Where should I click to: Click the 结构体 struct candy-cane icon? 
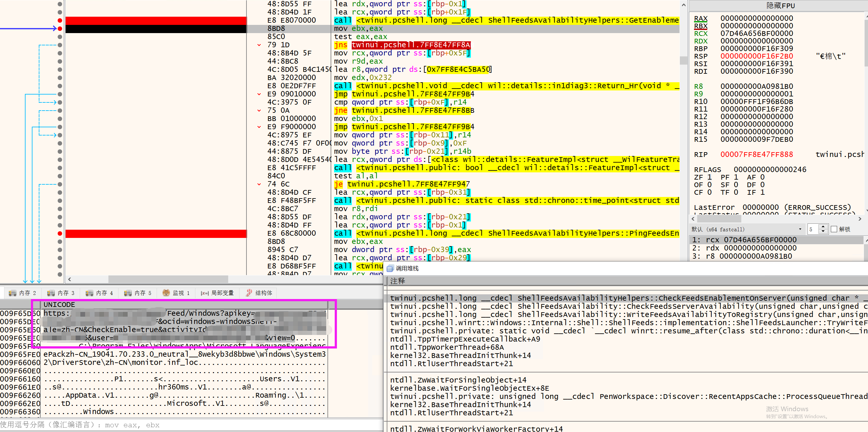pyautogui.click(x=249, y=293)
